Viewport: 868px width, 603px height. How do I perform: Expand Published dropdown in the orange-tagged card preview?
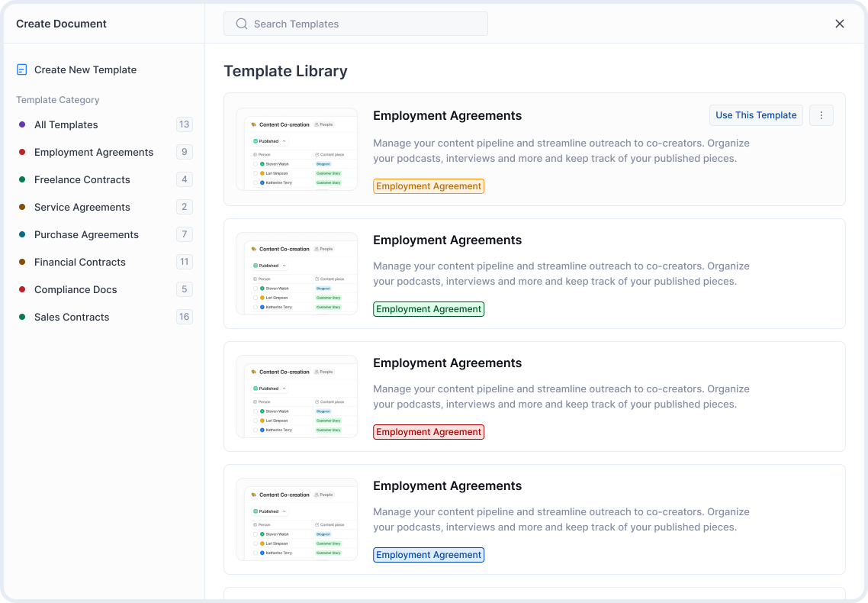point(270,141)
